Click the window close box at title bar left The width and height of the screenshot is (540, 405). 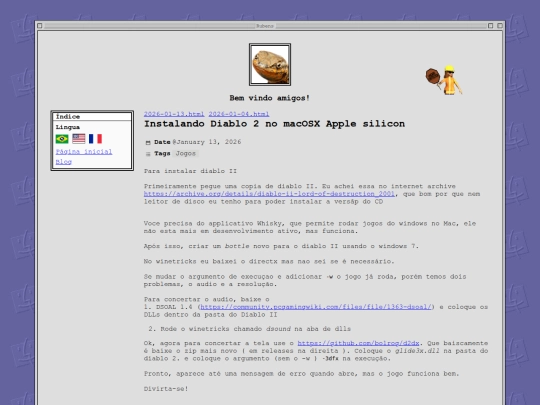[x=40, y=26]
